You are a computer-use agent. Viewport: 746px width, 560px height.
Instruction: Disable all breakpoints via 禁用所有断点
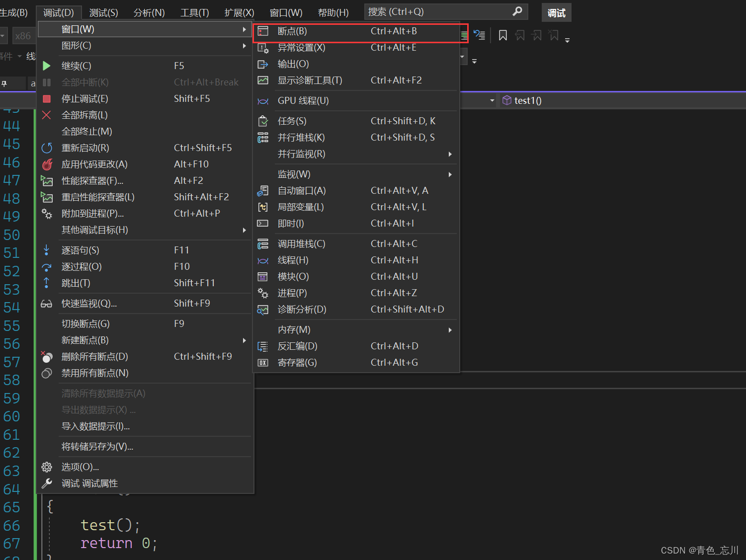(95, 373)
